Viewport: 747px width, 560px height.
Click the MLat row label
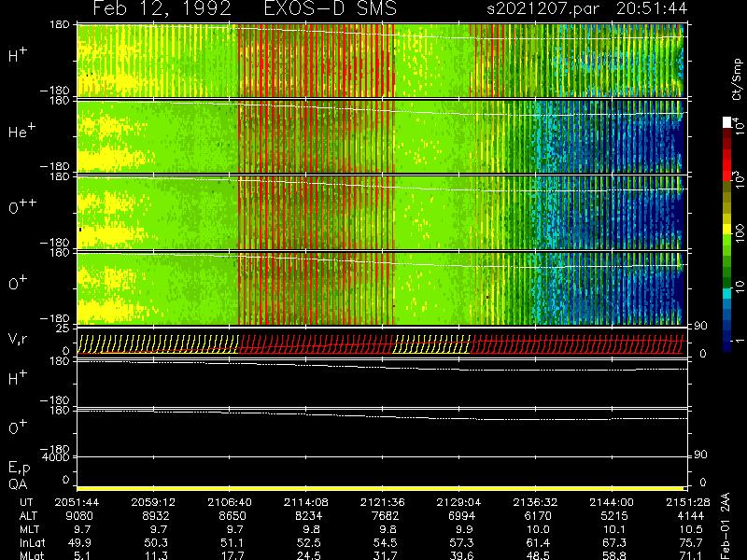coord(33,555)
